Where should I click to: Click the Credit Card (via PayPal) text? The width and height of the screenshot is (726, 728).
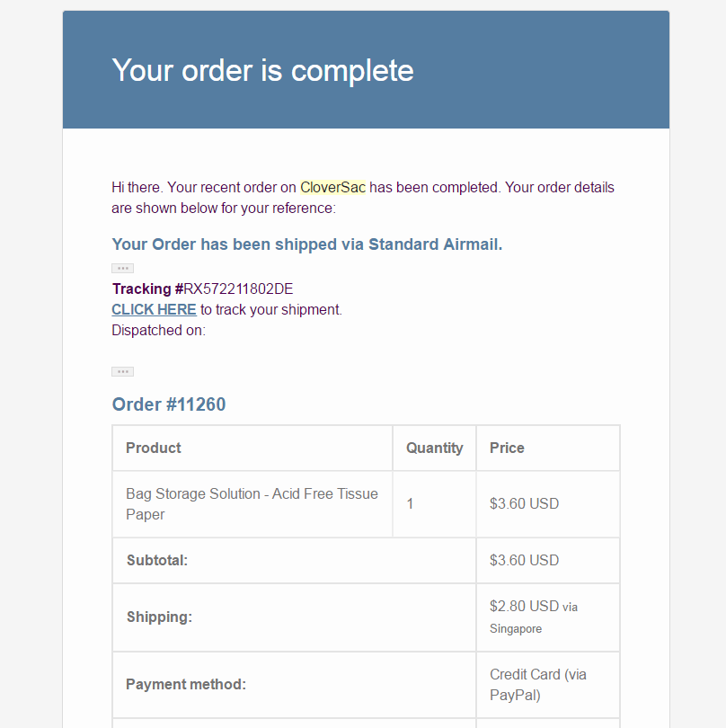537,684
